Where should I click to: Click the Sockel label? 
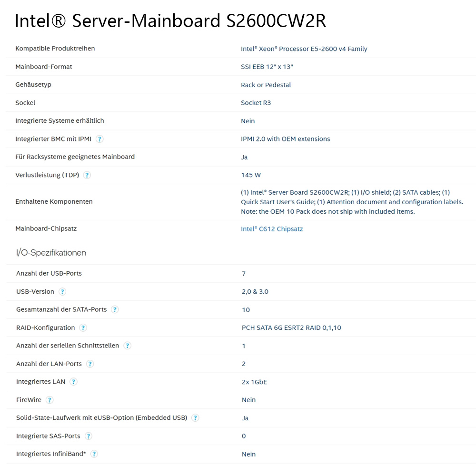pyautogui.click(x=25, y=103)
